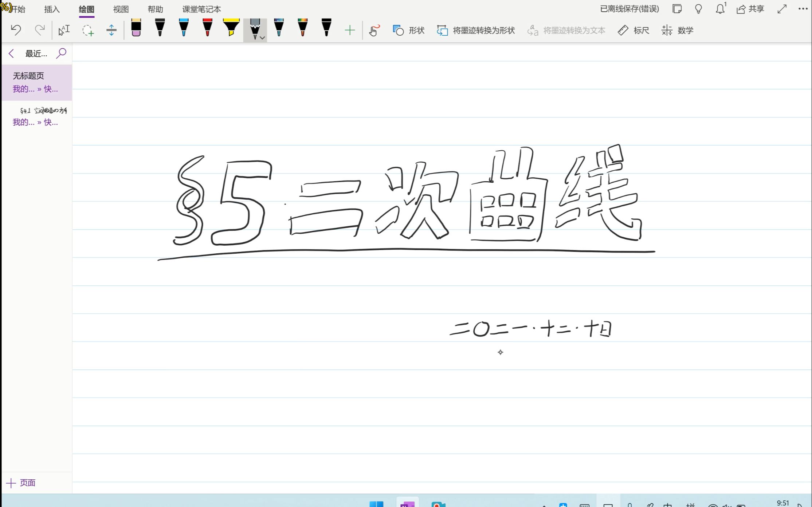Open the notifications bell
Image resolution: width=812 pixels, height=507 pixels.
pyautogui.click(x=720, y=9)
